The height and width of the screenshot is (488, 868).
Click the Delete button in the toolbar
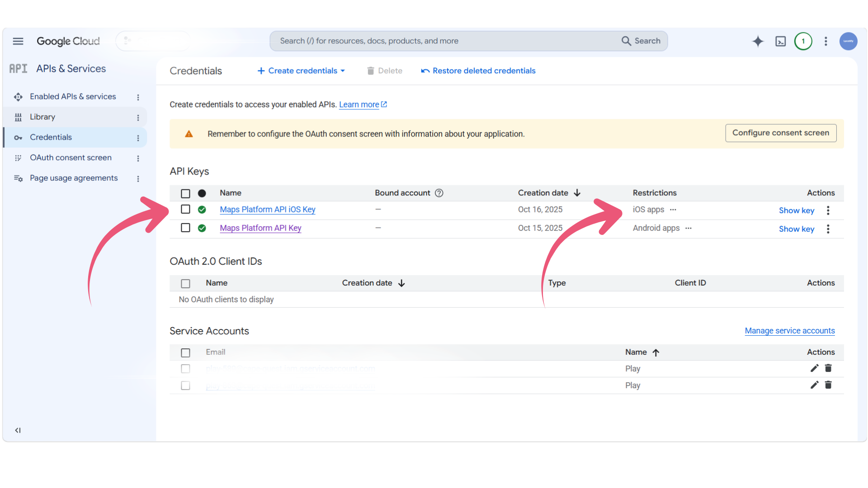384,71
